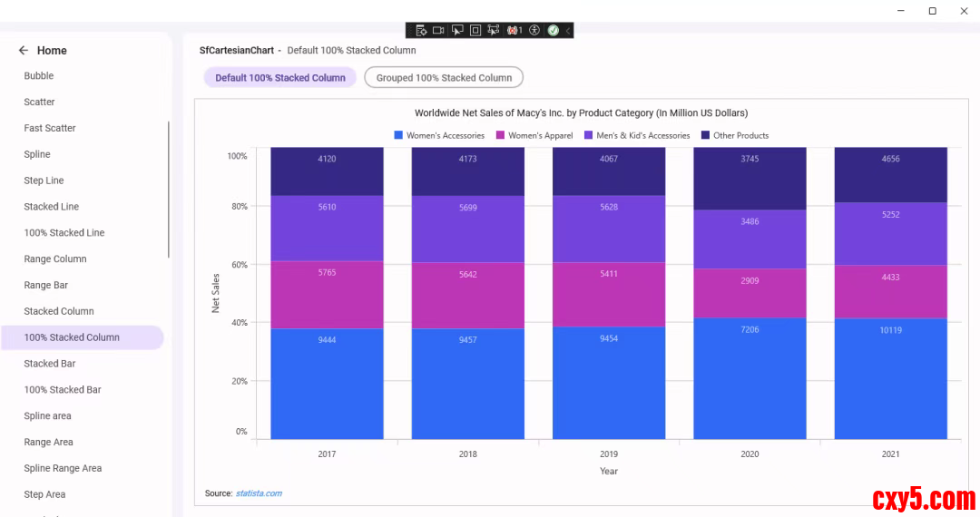Viewport: 980px width, 517px height.
Task: Click the dark Other Products legend swatch
Action: pyautogui.click(x=705, y=135)
